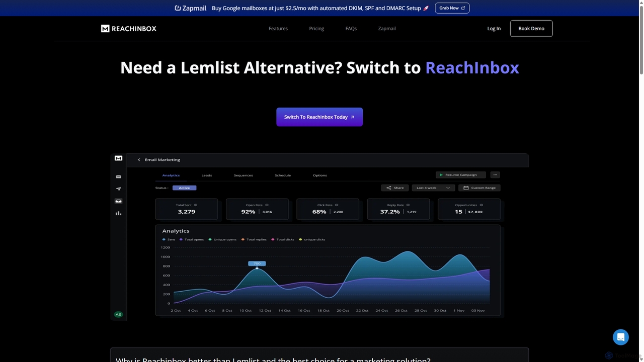
Task: Click the 22 Oct axis label
Action: (362, 311)
